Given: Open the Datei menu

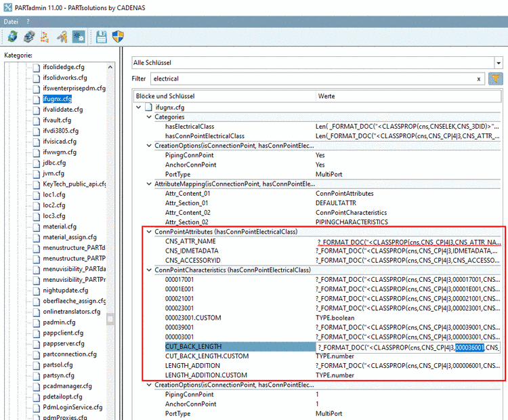Looking at the screenshot, I should [11, 22].
